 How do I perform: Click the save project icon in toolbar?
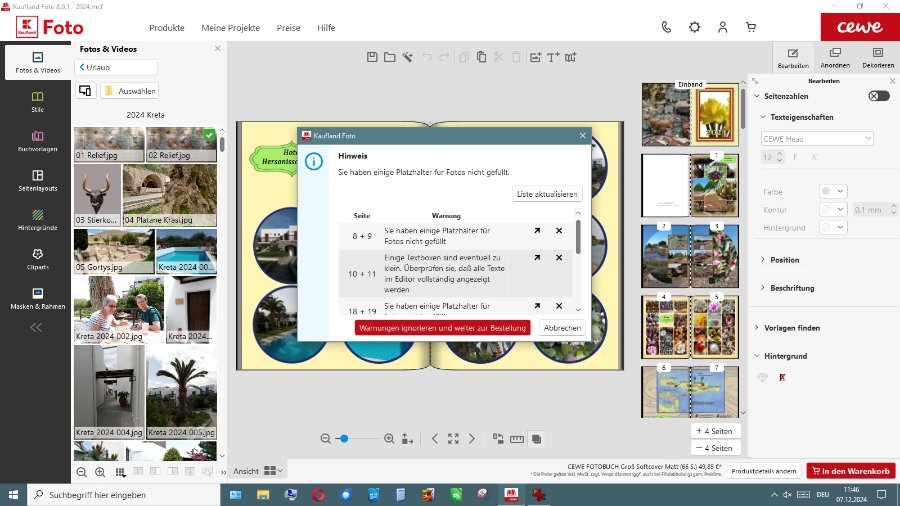click(372, 57)
